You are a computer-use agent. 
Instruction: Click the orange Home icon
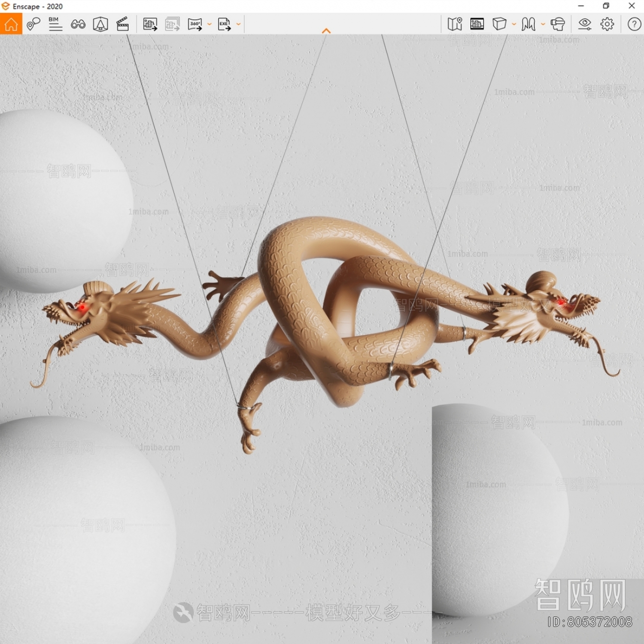pos(11,24)
